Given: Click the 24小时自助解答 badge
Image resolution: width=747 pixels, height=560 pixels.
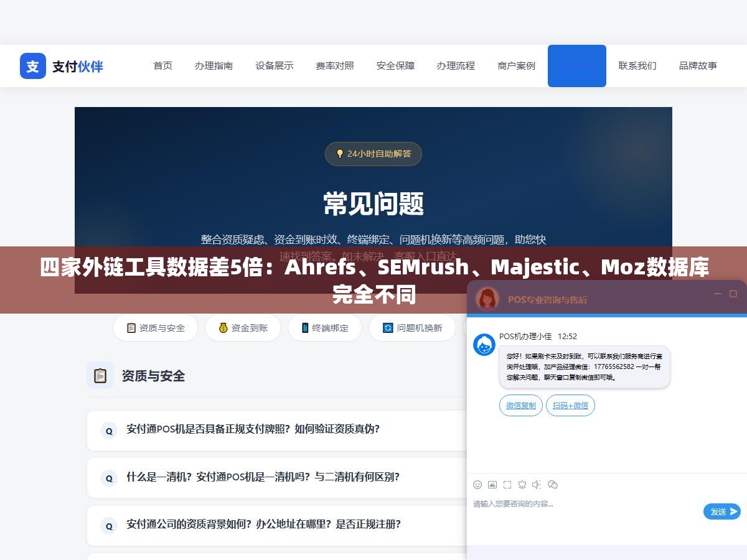Looking at the screenshot, I should coord(374,154).
